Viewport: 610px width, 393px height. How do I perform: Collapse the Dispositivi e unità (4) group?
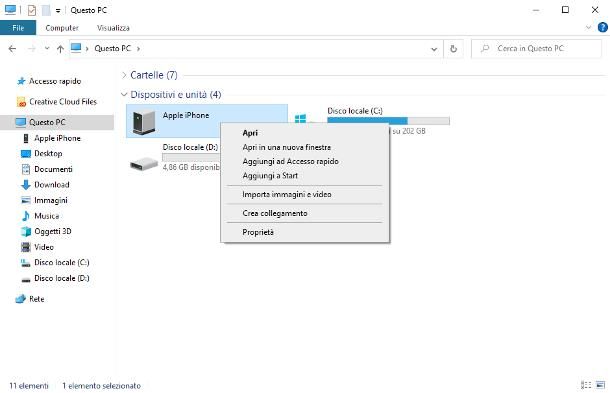pos(124,95)
